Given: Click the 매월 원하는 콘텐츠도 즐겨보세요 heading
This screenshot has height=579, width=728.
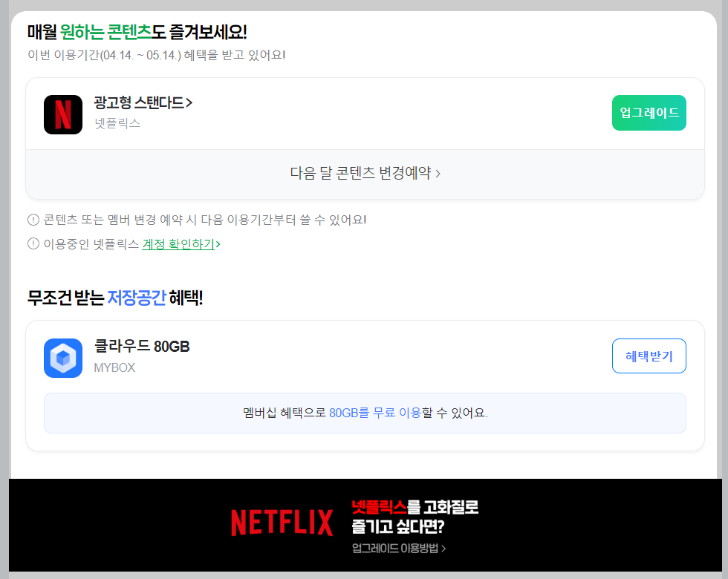Looking at the screenshot, I should [x=137, y=32].
